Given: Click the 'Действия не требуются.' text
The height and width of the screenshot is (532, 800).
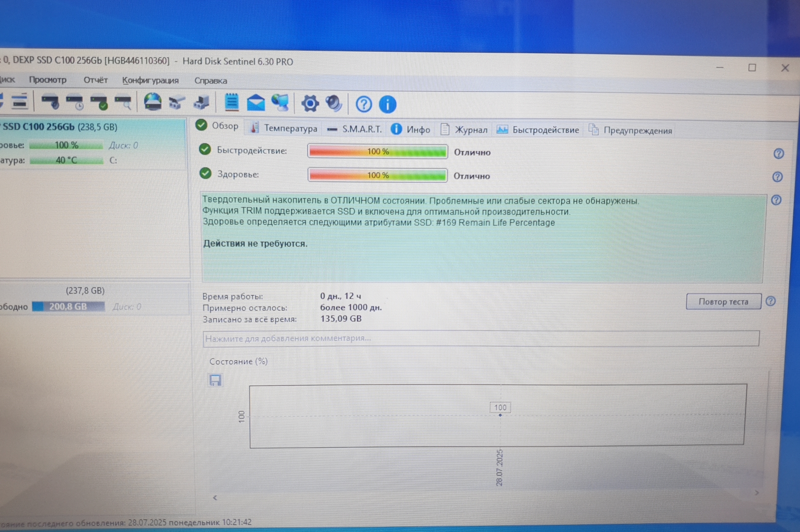Looking at the screenshot, I should pyautogui.click(x=255, y=243).
